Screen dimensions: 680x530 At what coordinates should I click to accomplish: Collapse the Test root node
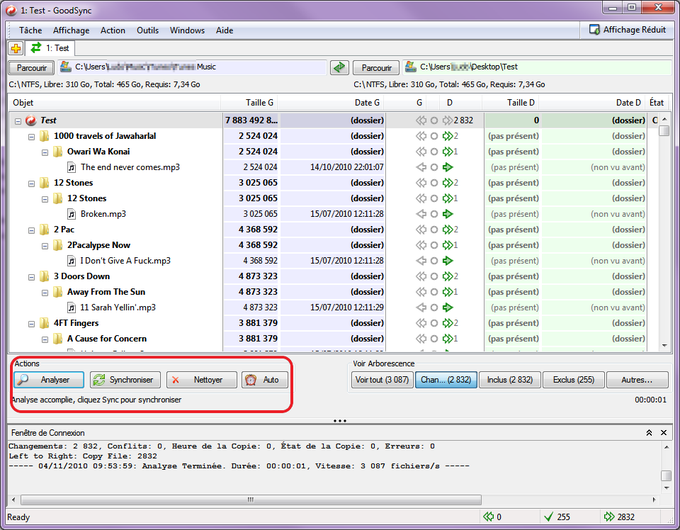click(x=18, y=121)
